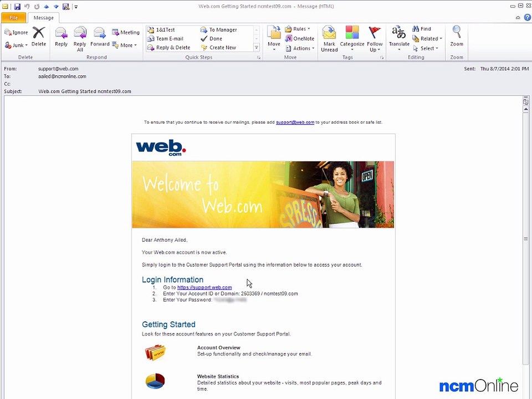Click the Website Statistics pie chart icon
Viewport: 532px width, 399px height.
pyautogui.click(x=155, y=381)
